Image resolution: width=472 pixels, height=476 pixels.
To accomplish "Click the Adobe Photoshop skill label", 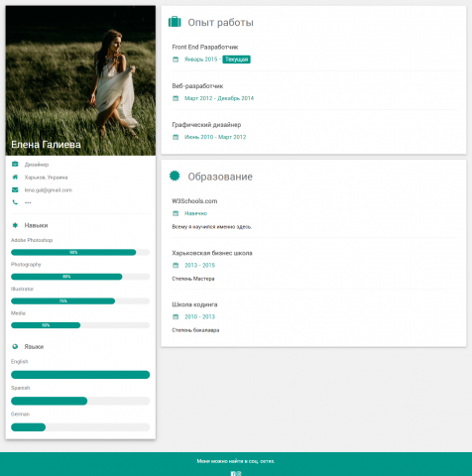I will (x=32, y=240).
